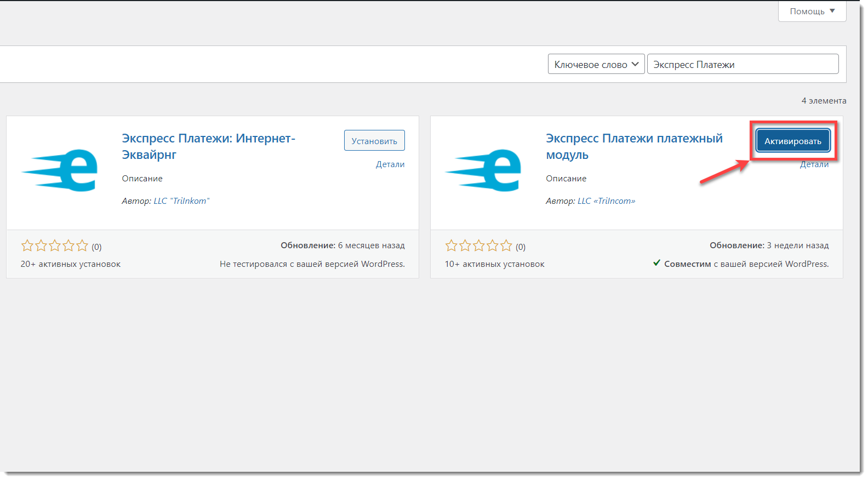Click Описание text in Интернет-Эквайрнг card
This screenshot has width=868, height=480.
(x=142, y=179)
